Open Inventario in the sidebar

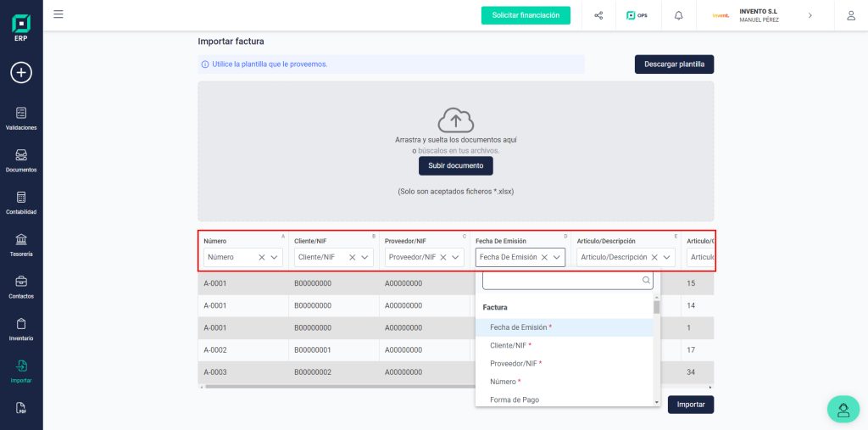click(x=21, y=329)
